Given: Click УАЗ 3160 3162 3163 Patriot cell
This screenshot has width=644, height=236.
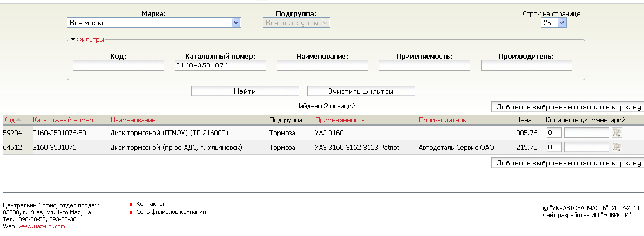Looking at the screenshot, I should [x=357, y=147].
